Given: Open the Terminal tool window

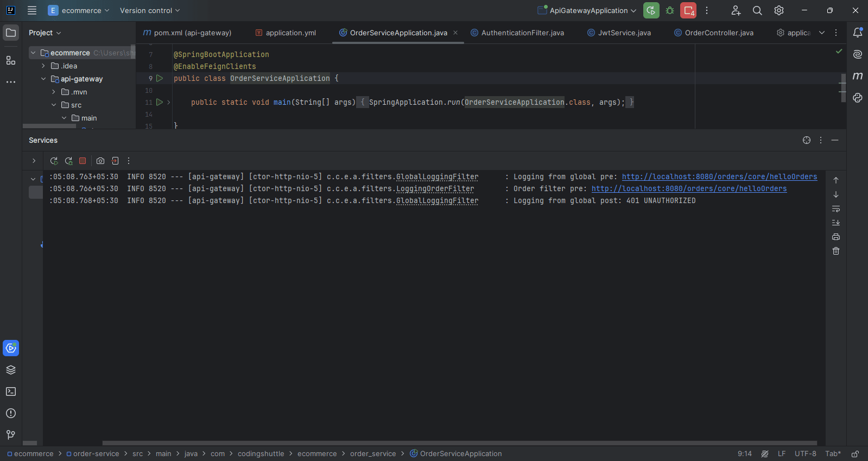Looking at the screenshot, I should point(11,391).
